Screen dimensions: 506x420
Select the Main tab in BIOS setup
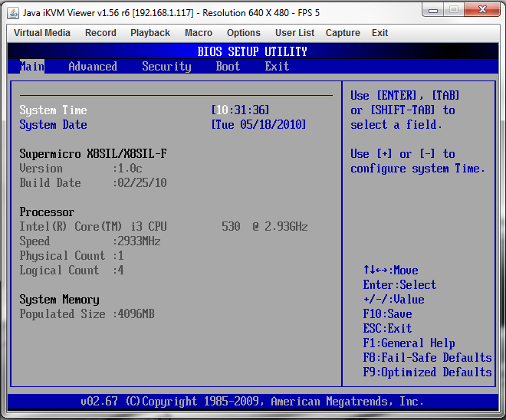pos(32,67)
